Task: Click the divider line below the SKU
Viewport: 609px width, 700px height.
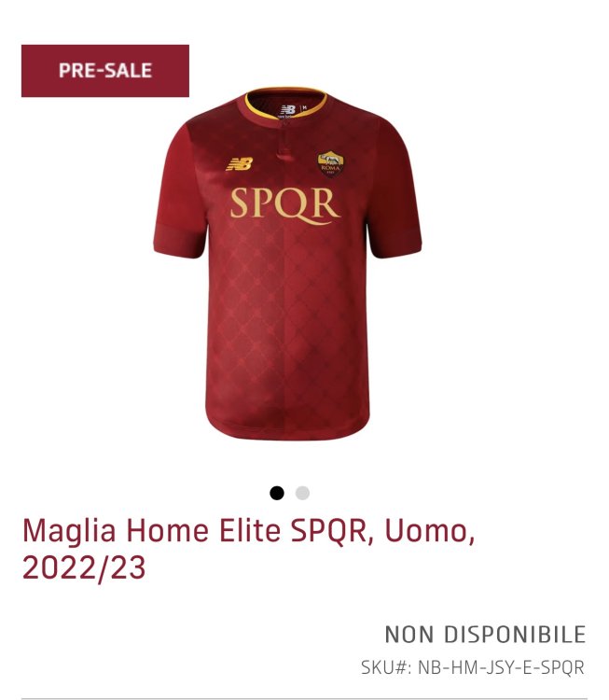Action: tap(304, 699)
